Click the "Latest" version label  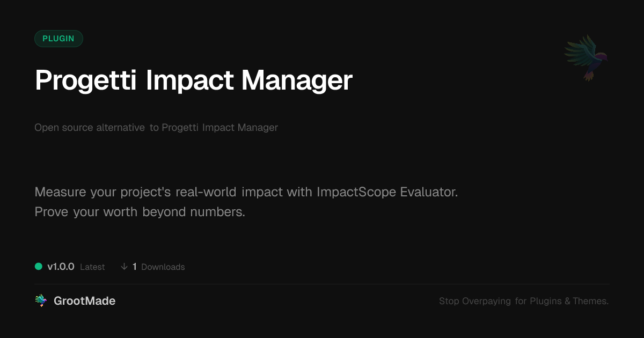(92, 267)
